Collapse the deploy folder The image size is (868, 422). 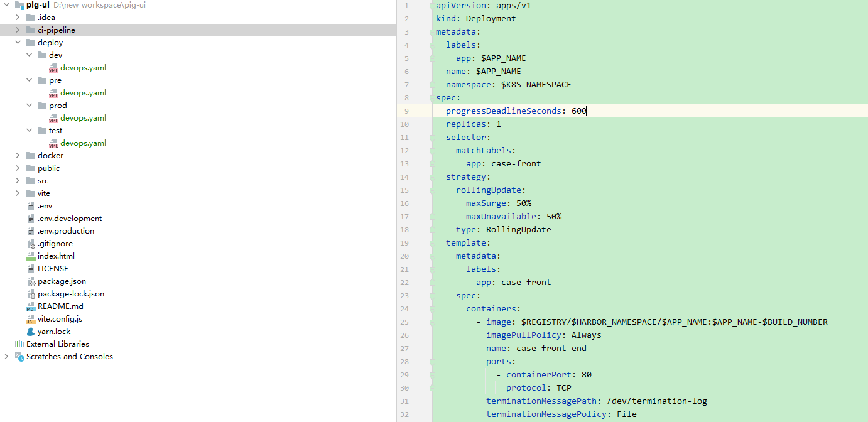point(18,43)
